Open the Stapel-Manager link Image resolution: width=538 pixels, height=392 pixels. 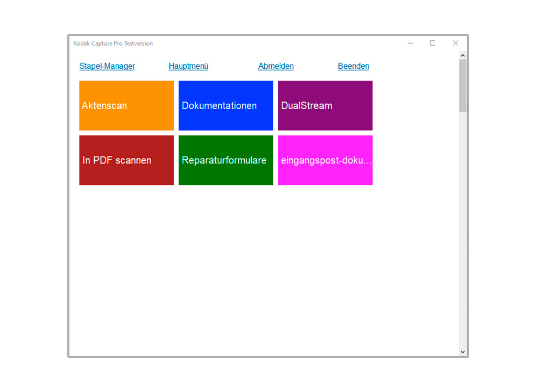(107, 66)
